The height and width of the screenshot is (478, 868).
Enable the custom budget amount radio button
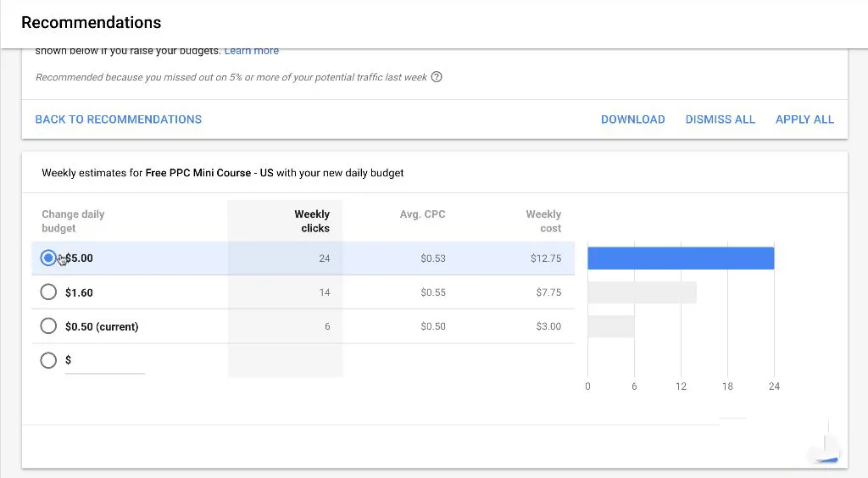click(48, 360)
